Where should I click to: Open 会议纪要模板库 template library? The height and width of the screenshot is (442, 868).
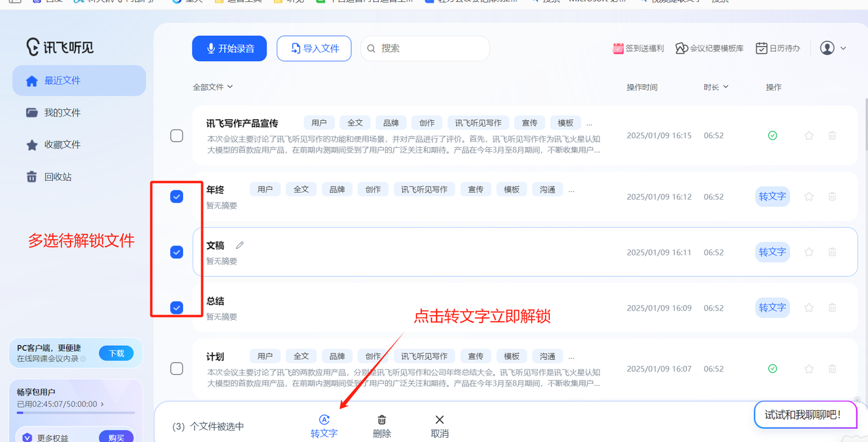coord(710,48)
